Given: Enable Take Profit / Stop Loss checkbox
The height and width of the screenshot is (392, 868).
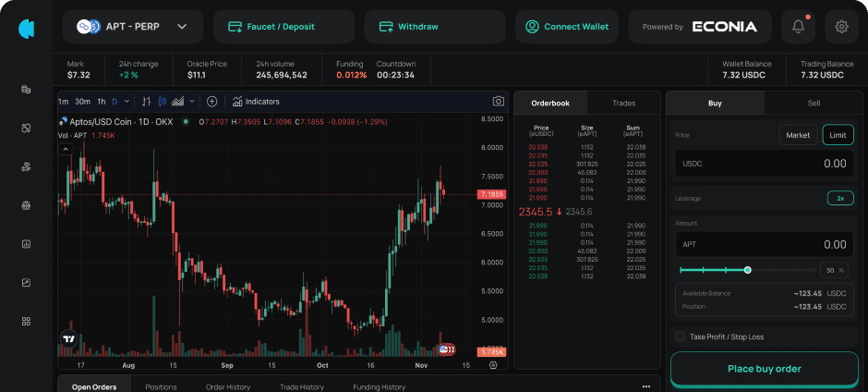Looking at the screenshot, I should [681, 337].
